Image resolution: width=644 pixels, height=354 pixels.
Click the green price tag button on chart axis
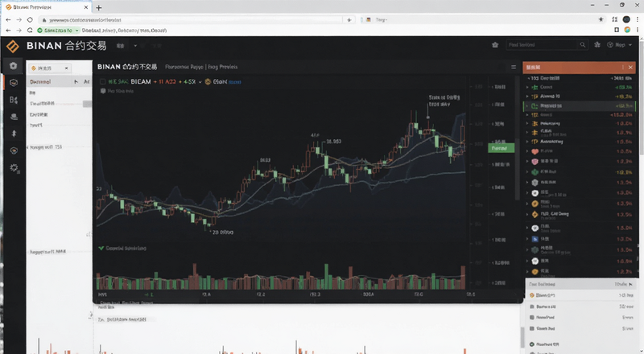(501, 148)
